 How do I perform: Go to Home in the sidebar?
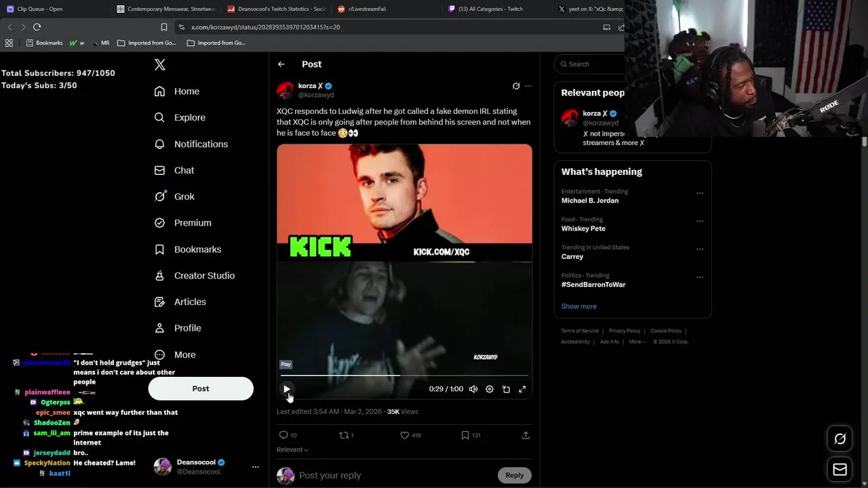(177, 91)
